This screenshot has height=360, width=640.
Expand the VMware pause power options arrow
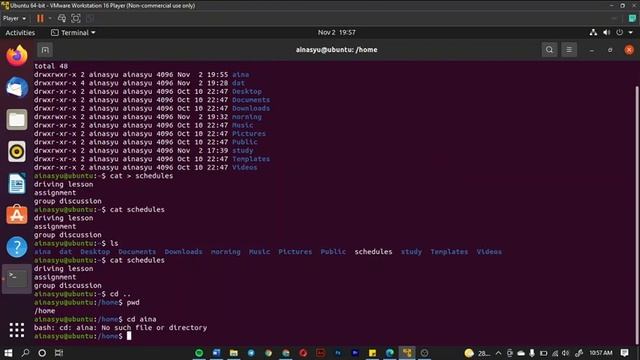(50, 18)
